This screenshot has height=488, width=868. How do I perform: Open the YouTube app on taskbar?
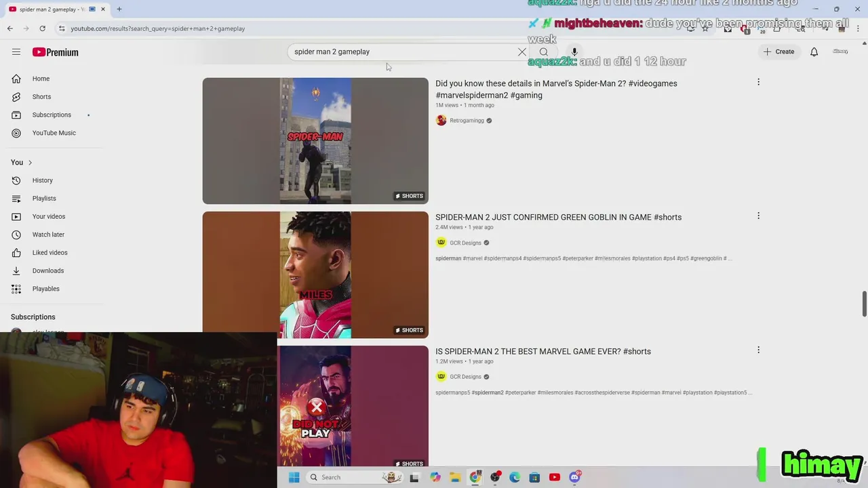(x=555, y=477)
